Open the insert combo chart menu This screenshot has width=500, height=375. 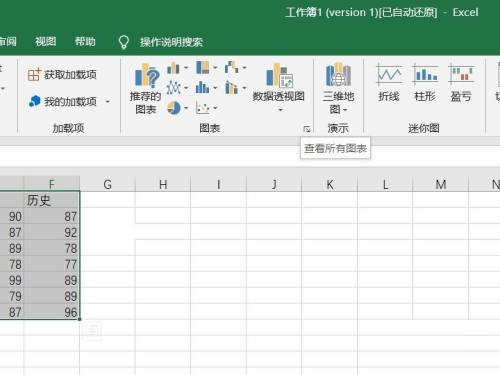(235, 88)
